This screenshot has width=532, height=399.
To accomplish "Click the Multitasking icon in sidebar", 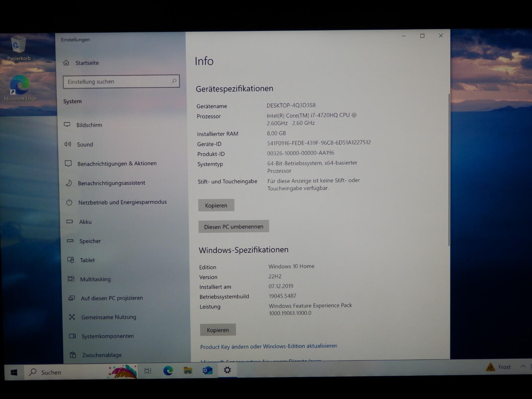I will coord(71,279).
